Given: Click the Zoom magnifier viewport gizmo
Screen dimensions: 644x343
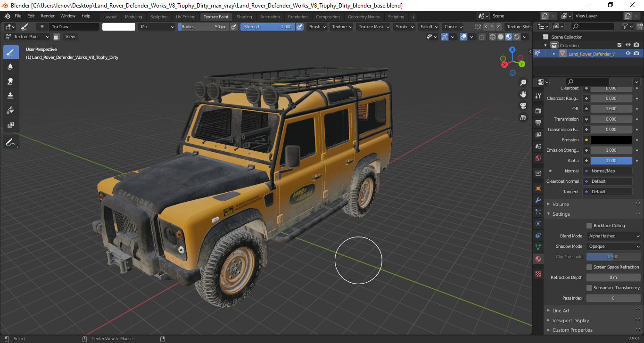Looking at the screenshot, I should tap(523, 82).
